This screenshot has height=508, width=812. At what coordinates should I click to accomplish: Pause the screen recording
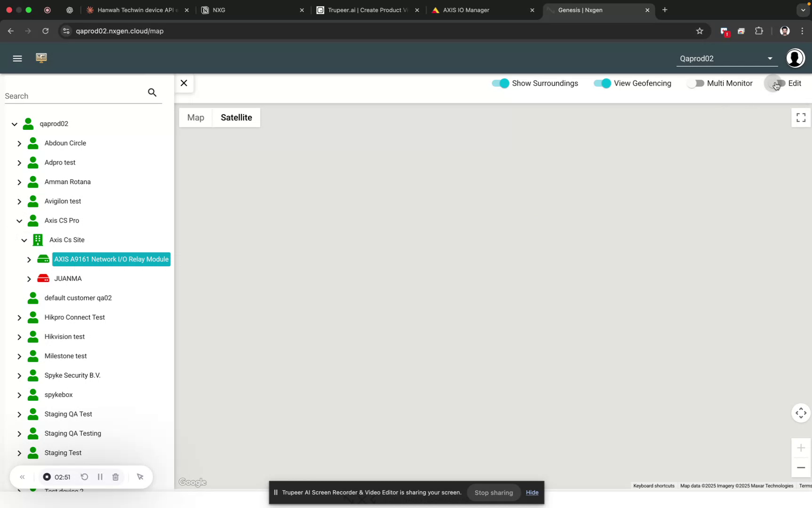(100, 476)
